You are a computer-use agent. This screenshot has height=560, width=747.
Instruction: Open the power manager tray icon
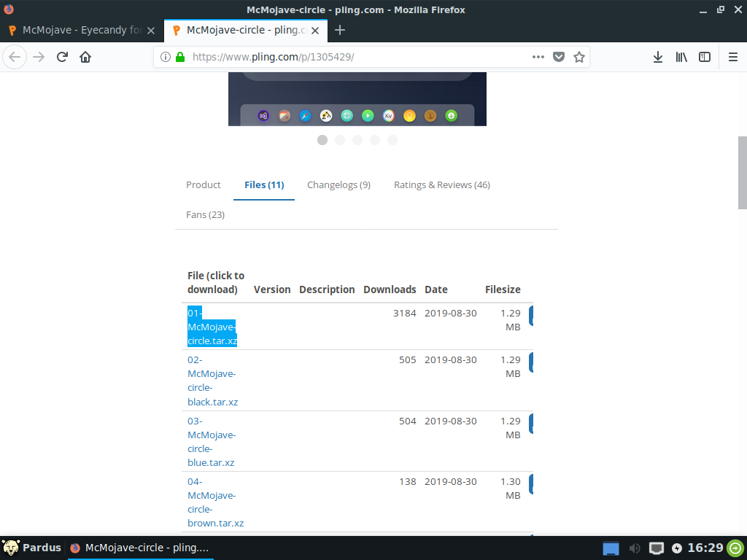pos(677,548)
